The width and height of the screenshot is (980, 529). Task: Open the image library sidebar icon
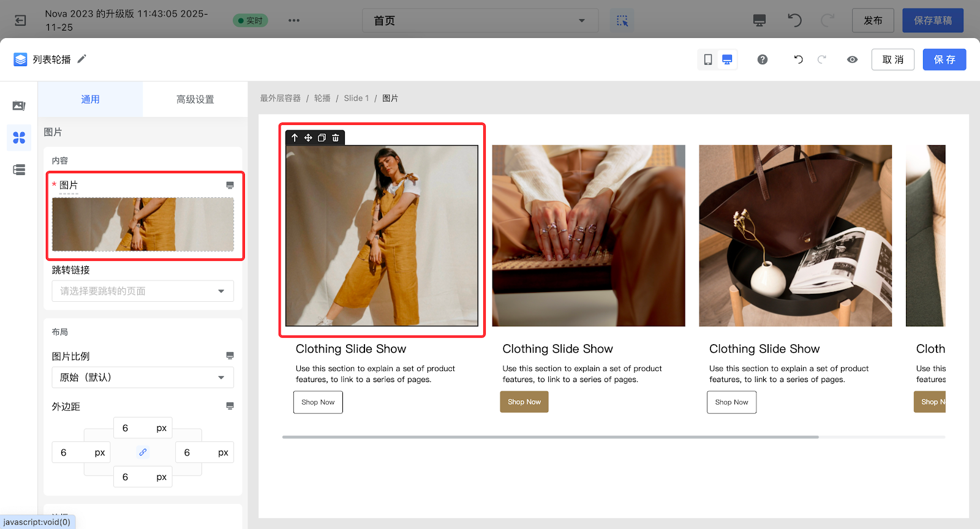coord(19,106)
